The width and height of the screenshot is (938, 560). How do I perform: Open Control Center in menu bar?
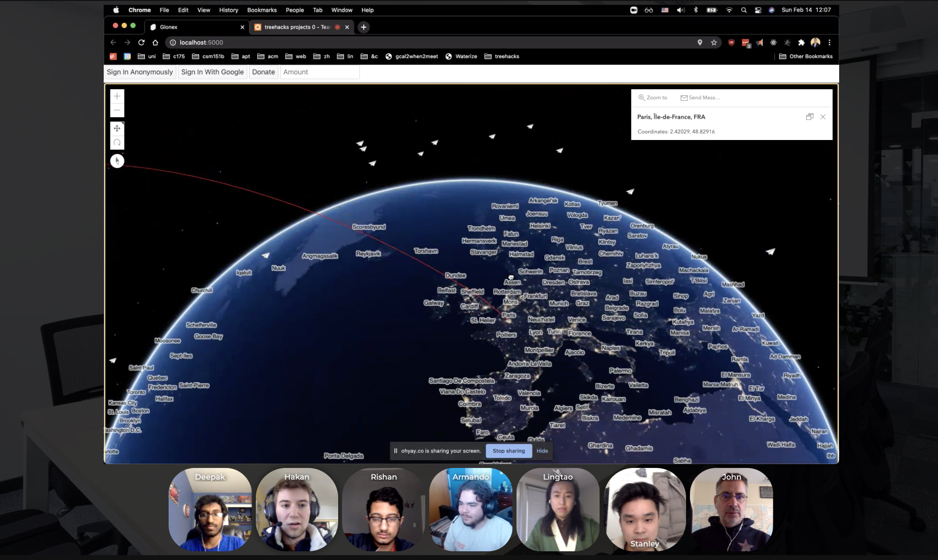758,10
